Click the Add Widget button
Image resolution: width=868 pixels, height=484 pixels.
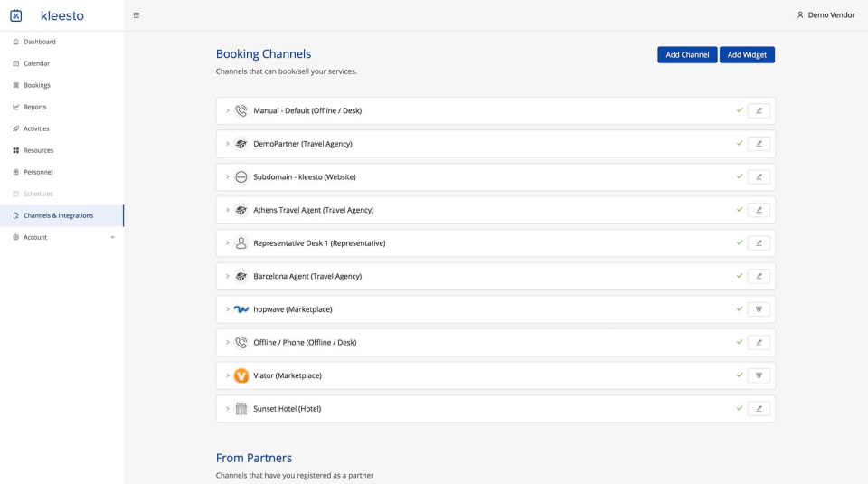(x=747, y=55)
